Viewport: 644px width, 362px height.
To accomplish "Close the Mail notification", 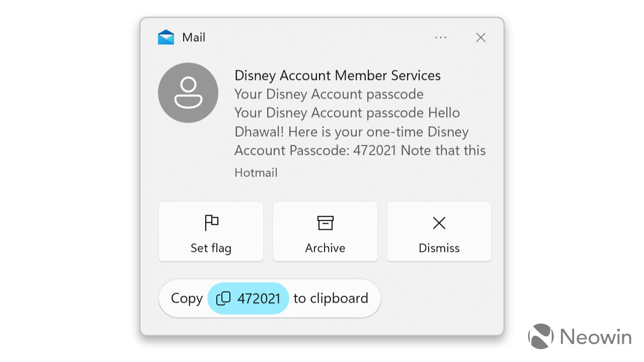I will pos(481,38).
